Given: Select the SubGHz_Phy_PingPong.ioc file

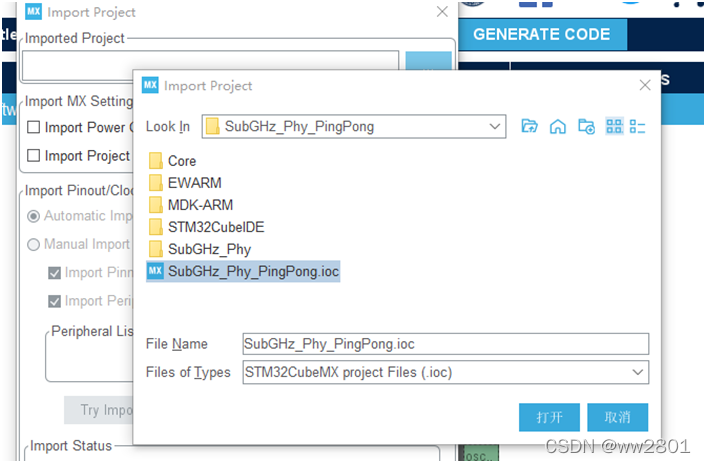Looking at the screenshot, I should (x=243, y=271).
